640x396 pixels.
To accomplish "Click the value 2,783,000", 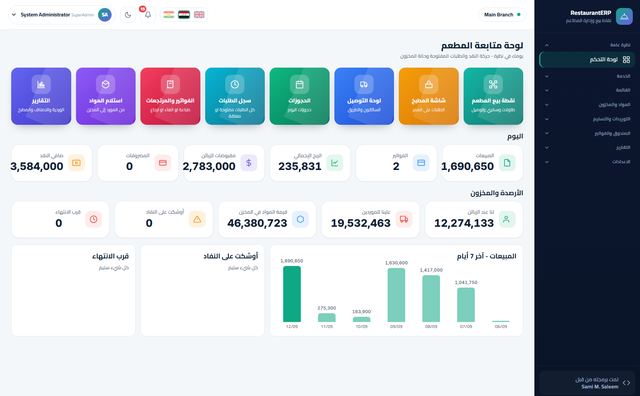I will [209, 167].
